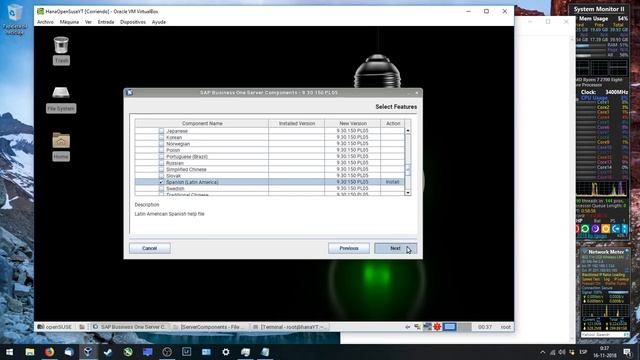Click the Installed Version column header

pyautogui.click(x=297, y=123)
